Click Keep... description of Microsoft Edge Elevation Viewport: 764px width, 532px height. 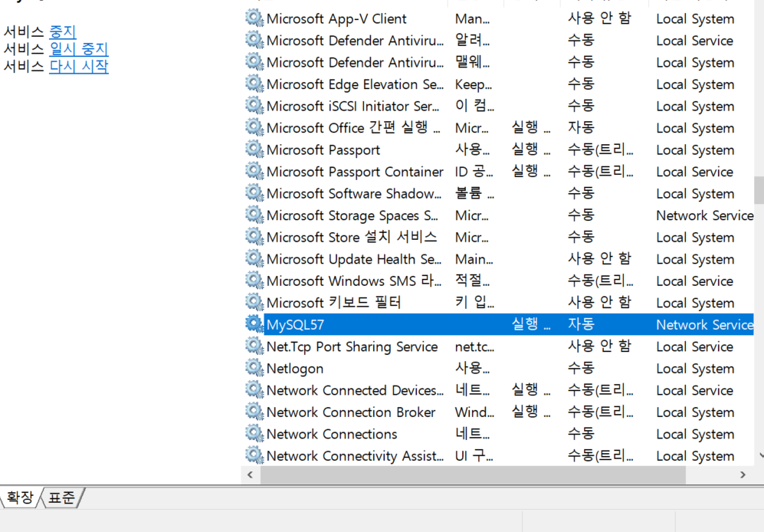[x=473, y=85]
